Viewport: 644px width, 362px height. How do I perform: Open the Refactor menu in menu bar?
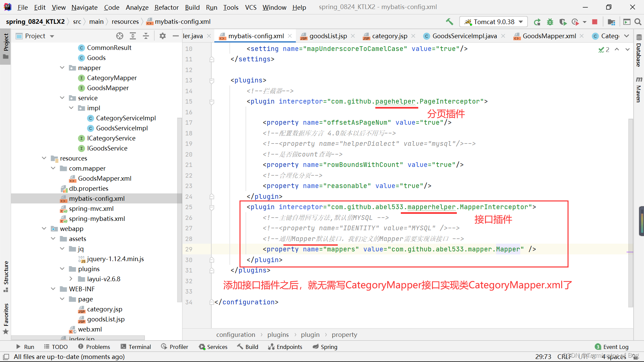click(165, 7)
